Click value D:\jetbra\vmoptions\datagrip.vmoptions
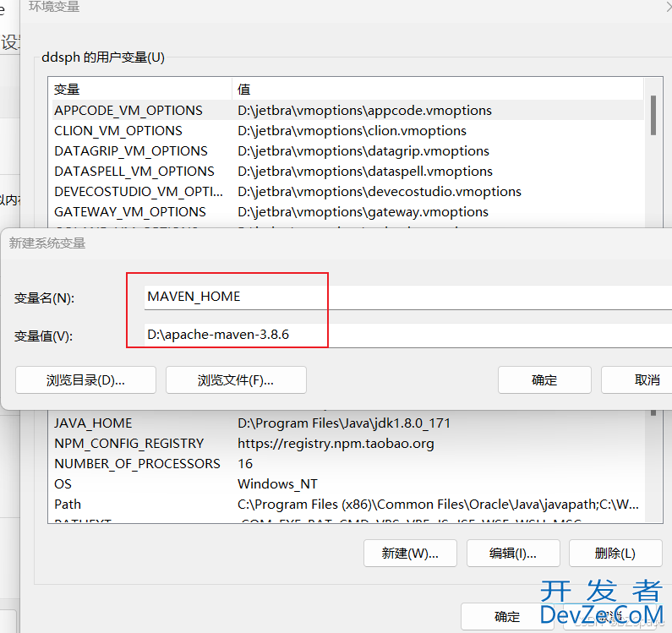This screenshot has width=672, height=633. (363, 151)
